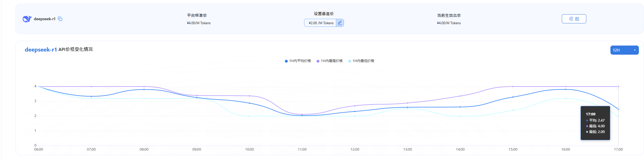
Task: Click the 06:00 axis label
Action: [x=39, y=149]
